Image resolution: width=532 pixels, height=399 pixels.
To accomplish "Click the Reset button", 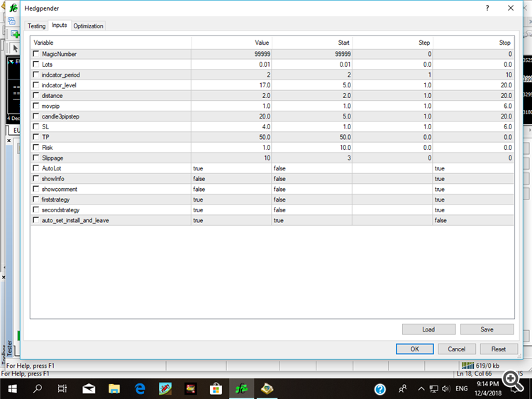I will [x=499, y=349].
